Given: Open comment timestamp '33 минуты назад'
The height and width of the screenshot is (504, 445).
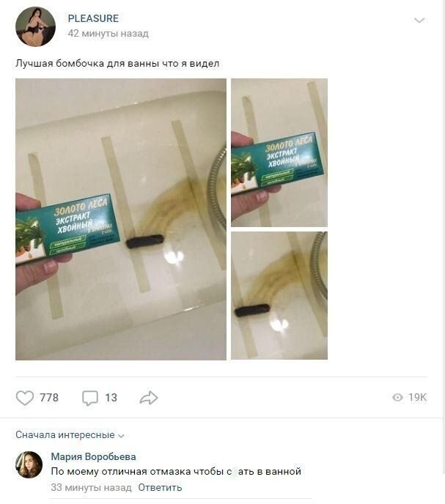Looking at the screenshot, I should click(91, 487).
